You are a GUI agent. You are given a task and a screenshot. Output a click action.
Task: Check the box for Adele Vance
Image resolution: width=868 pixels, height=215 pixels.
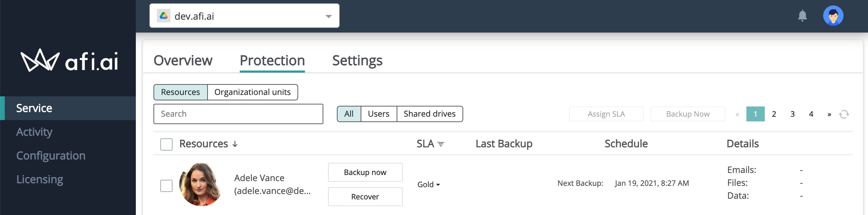pos(166,186)
